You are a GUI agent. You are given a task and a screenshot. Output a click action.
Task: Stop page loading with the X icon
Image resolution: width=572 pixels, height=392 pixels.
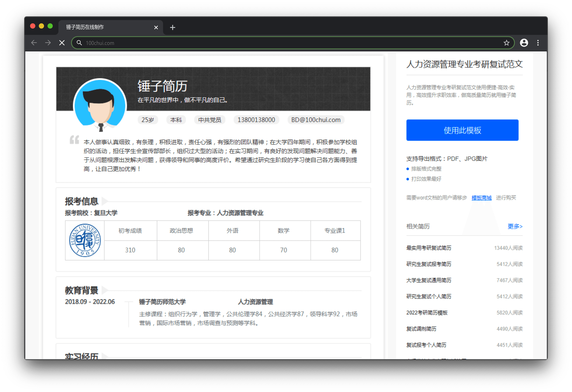[x=62, y=43]
